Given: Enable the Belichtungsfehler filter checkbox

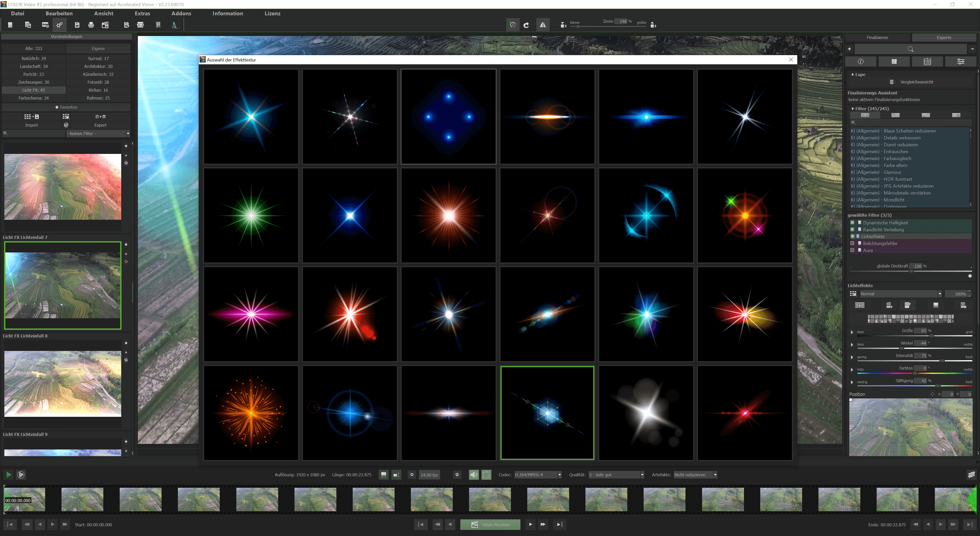Looking at the screenshot, I should click(x=852, y=243).
